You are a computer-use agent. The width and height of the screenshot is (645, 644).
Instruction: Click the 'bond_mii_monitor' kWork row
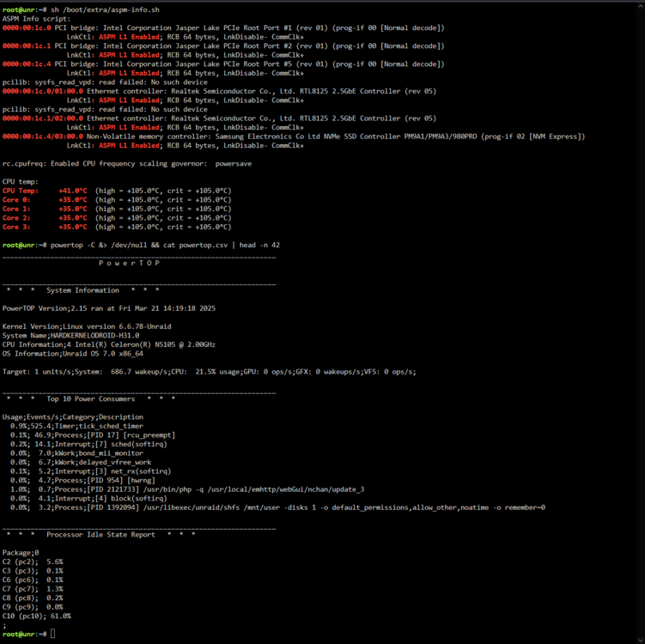tap(76, 453)
